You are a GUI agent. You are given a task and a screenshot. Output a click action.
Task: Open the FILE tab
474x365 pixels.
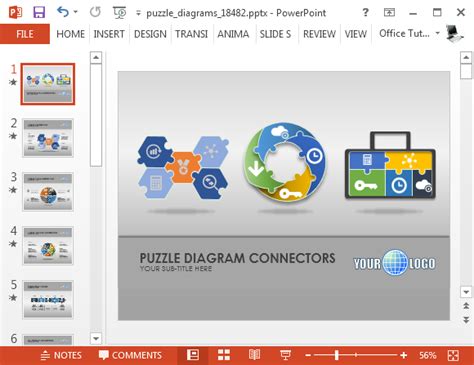(x=25, y=34)
